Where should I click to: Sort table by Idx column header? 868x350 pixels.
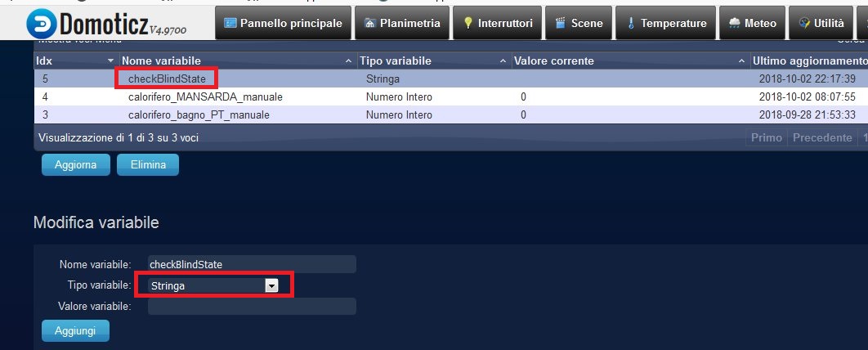tap(76, 61)
